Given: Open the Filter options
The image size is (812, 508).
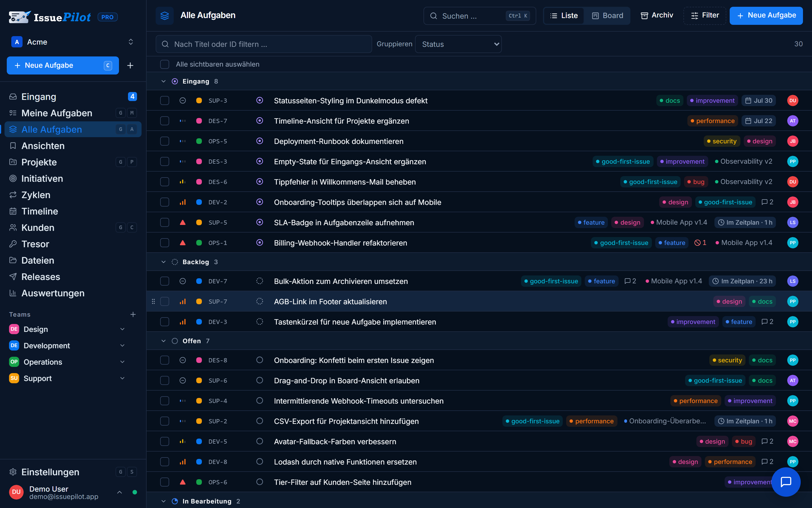Looking at the screenshot, I should 705,16.
